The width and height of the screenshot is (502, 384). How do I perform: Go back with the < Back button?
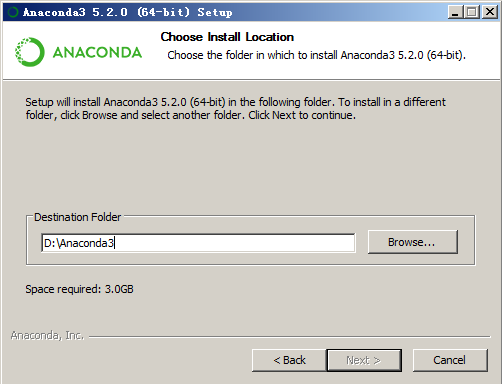tap(289, 360)
